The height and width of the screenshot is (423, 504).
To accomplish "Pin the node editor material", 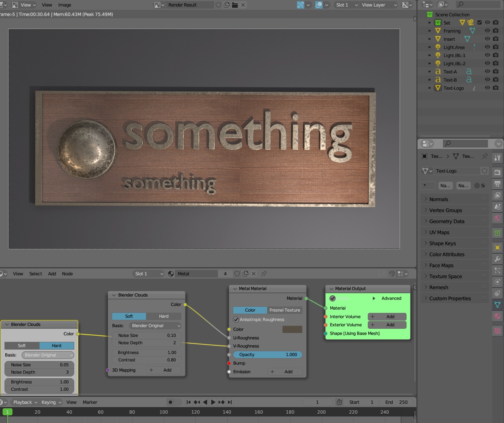I will [264, 274].
